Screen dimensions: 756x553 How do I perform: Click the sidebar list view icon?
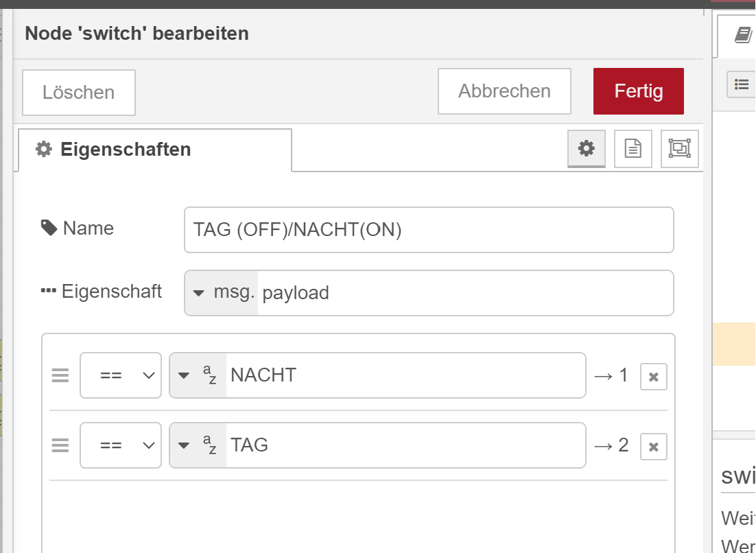pyautogui.click(x=741, y=84)
